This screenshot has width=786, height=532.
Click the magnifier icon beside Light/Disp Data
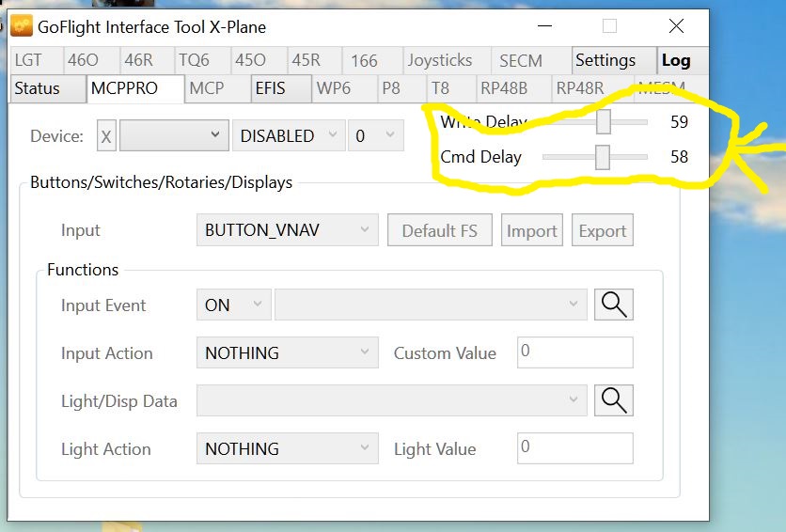(x=613, y=400)
